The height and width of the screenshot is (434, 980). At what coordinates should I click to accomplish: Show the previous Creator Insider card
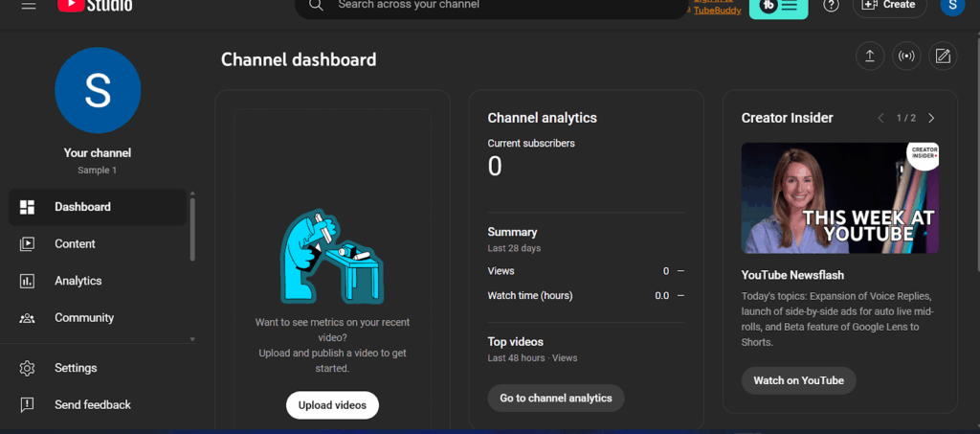pos(881,118)
